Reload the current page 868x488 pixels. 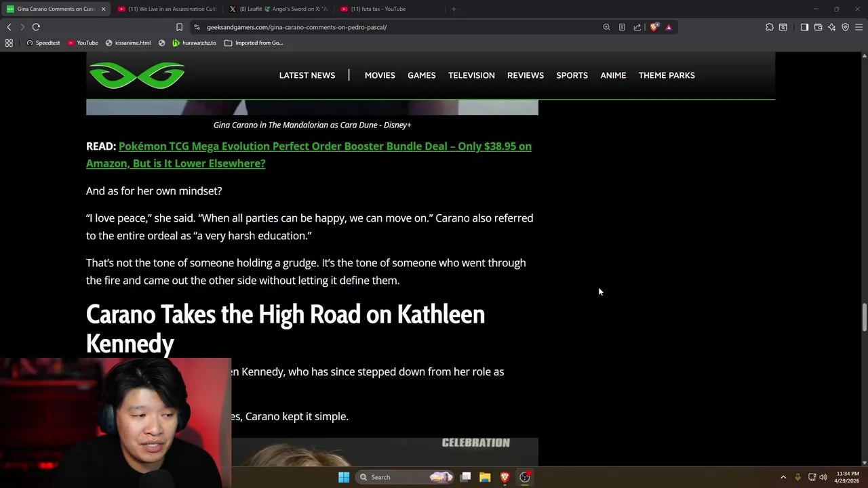click(x=36, y=27)
